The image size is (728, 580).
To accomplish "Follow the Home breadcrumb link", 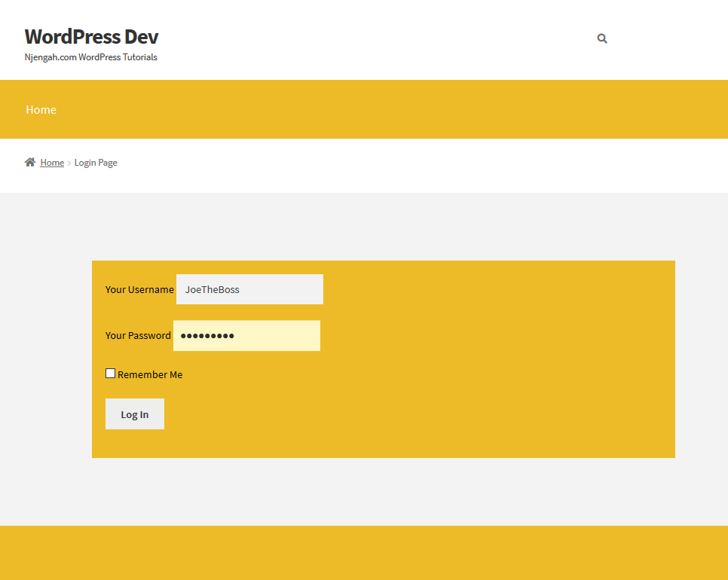I will [52, 163].
